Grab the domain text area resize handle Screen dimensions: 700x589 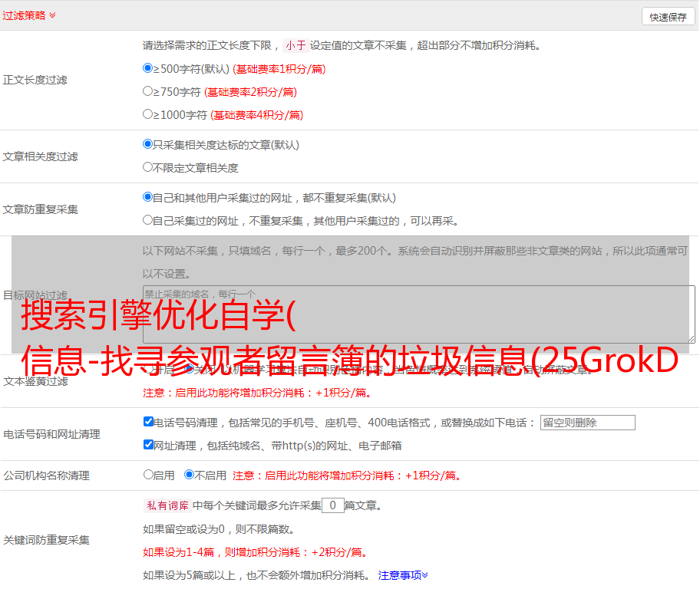(691, 338)
